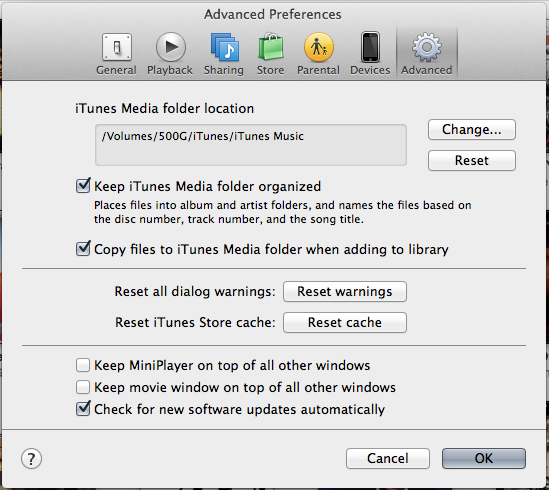Select the Parental controls yellow icon

tap(319, 47)
